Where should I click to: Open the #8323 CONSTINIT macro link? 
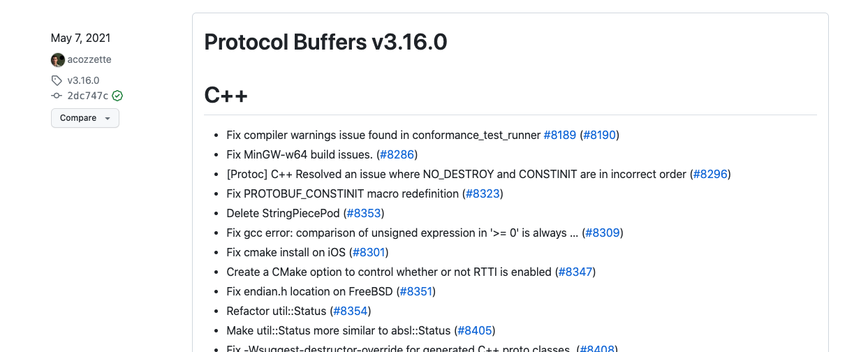point(483,193)
